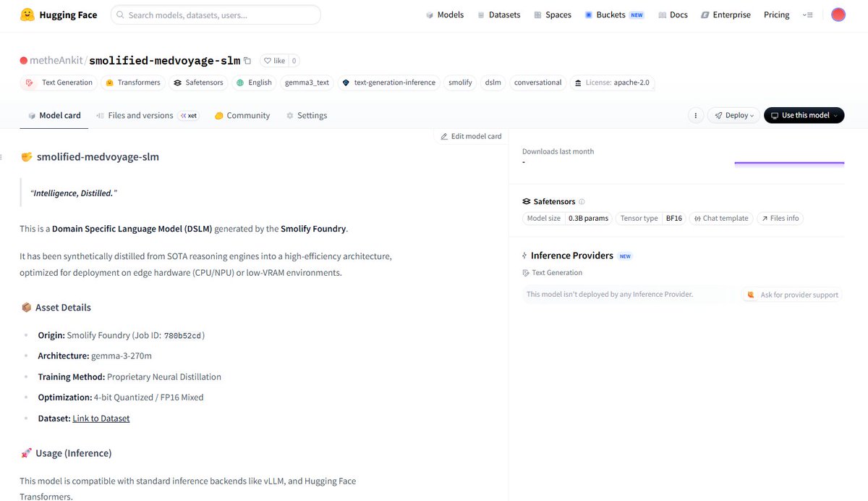Open the Settings tab

[x=306, y=115]
